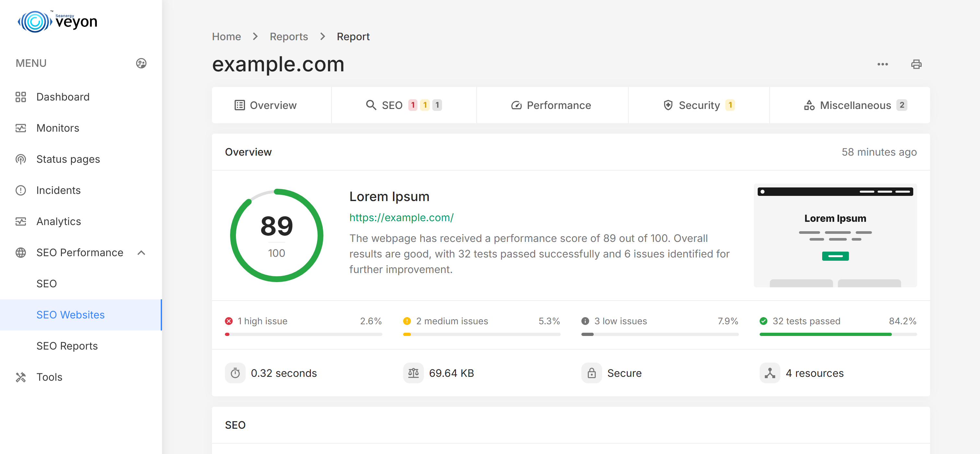Click the resources network icon

click(x=770, y=373)
